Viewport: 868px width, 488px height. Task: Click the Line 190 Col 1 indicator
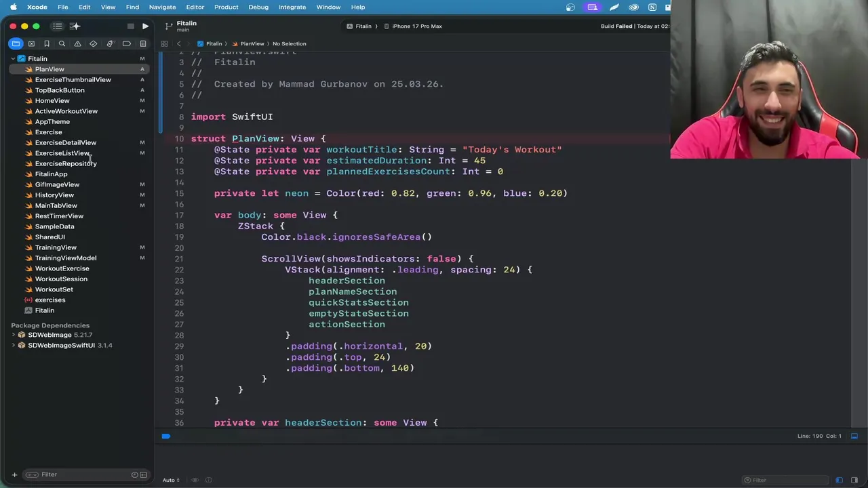pyautogui.click(x=819, y=436)
